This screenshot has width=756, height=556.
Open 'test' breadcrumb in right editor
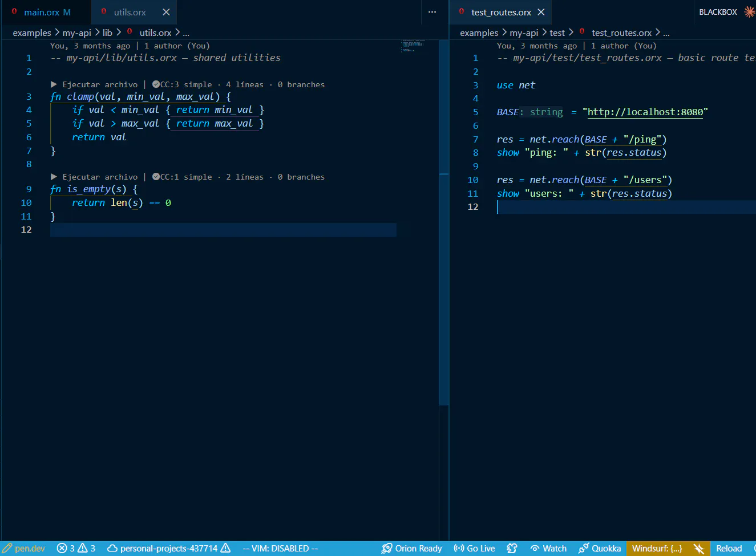coord(557,33)
